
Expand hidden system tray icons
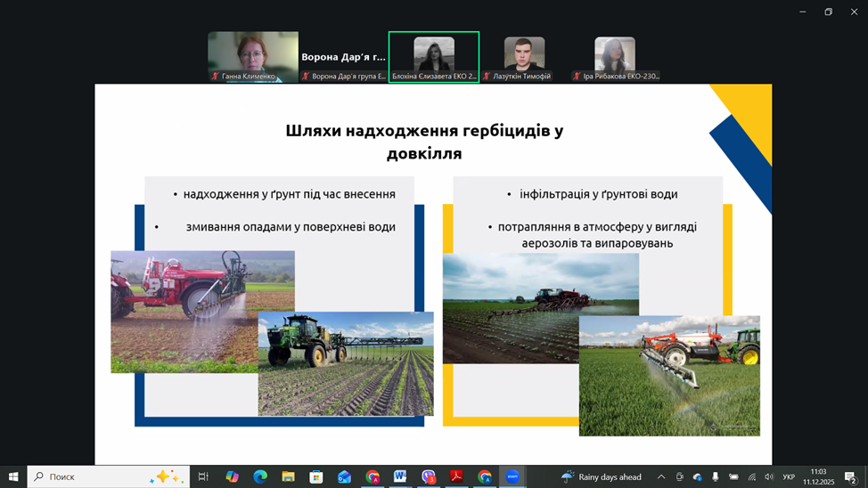click(x=661, y=477)
